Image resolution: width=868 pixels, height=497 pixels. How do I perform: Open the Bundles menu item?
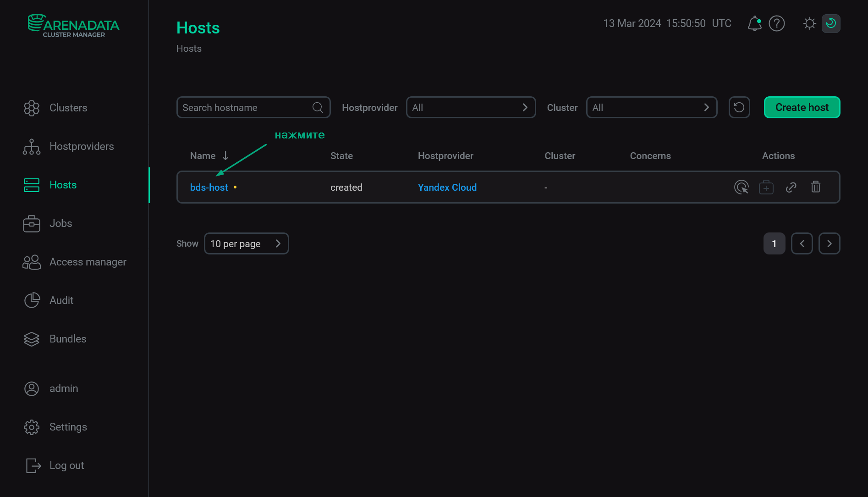(68, 339)
